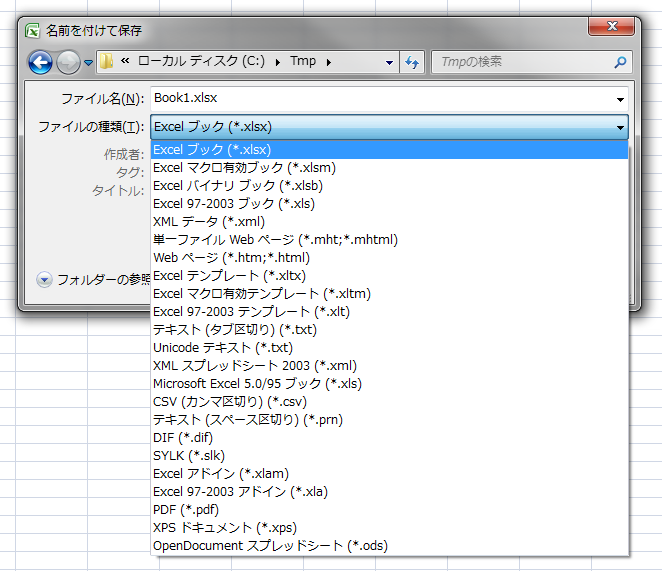662x571 pixels.
Task: Click the refresh button beside address bar
Action: pos(412,62)
